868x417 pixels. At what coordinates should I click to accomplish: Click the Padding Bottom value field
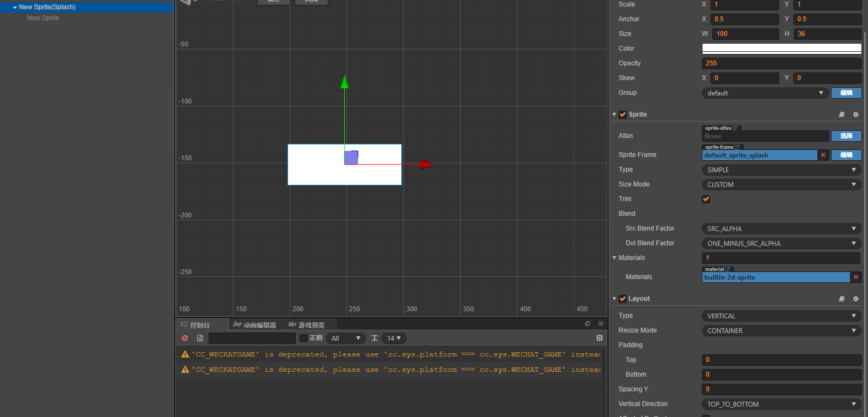pos(781,374)
